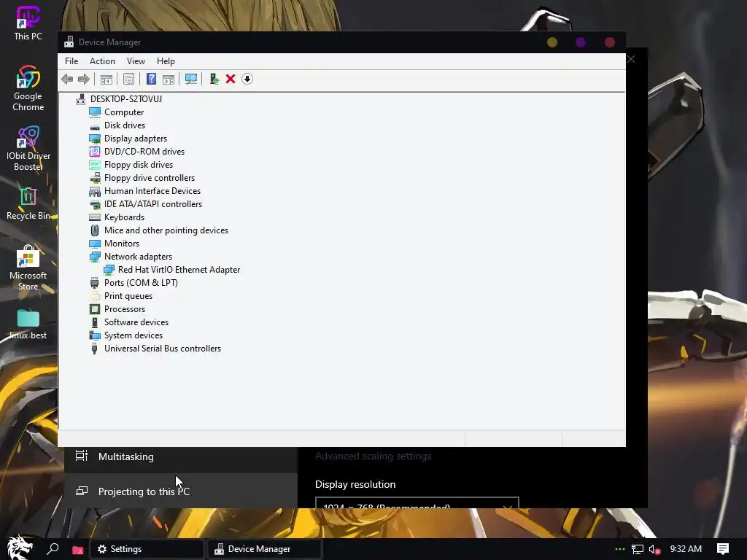Open the Help menu
Image resolution: width=747 pixels, height=560 pixels.
click(x=166, y=61)
